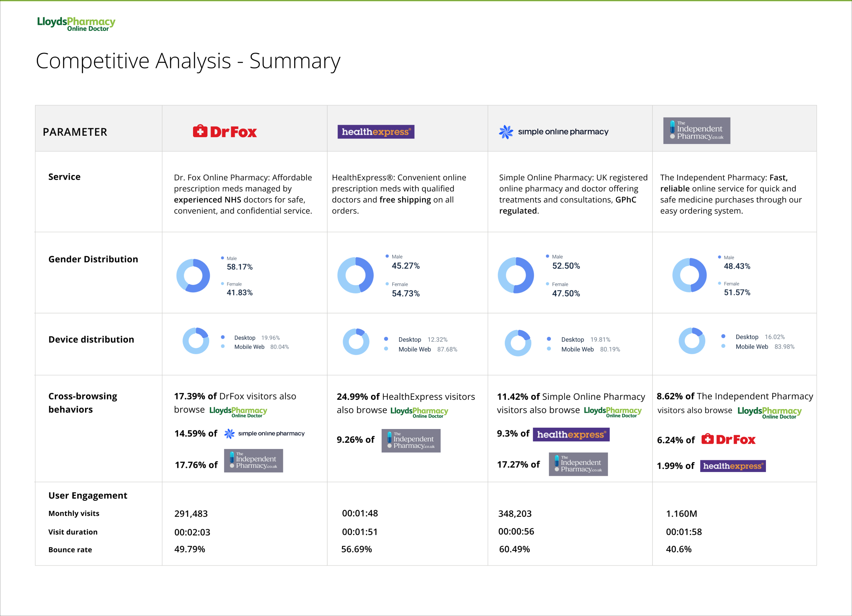Click the simple online pharmacy header logo
Screen dimensions: 852x616
click(553, 132)
